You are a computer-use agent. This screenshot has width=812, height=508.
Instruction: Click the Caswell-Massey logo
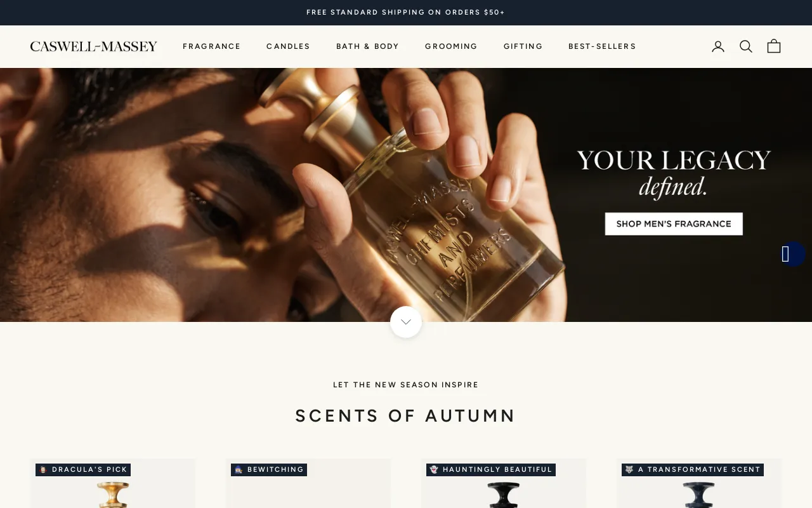[x=94, y=46]
